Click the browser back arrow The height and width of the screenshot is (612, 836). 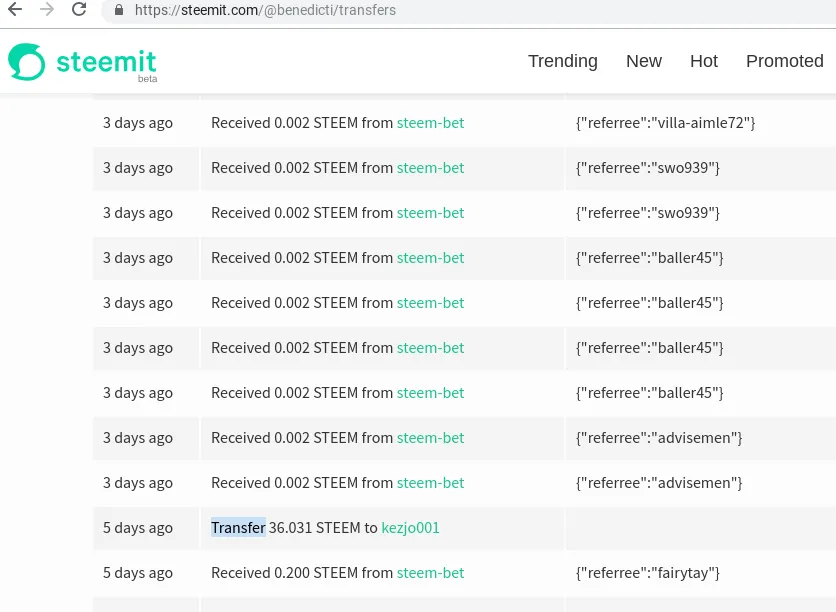point(14,10)
